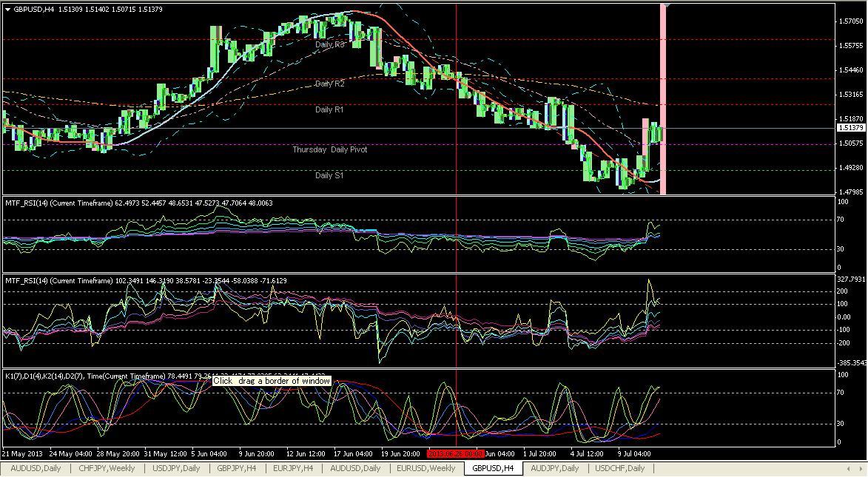Open the USDCHF,Daily chart tab
This screenshot has height=477, width=868.
click(620, 468)
